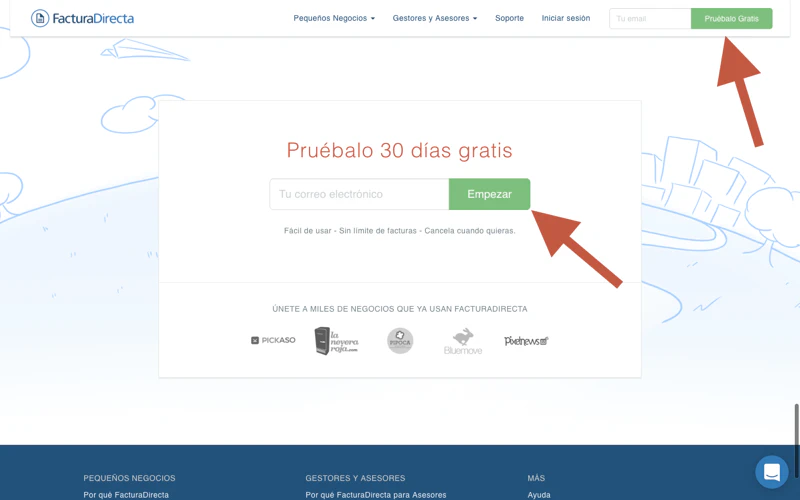
Task: Select the Bluemove rabbit logo
Action: [x=463, y=341]
